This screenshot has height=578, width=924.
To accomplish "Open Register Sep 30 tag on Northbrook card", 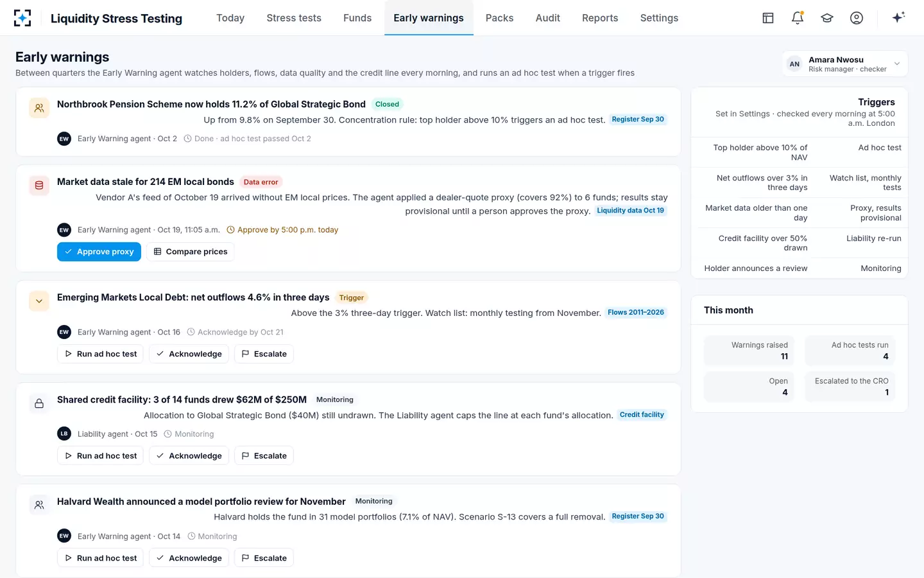I will click(638, 119).
